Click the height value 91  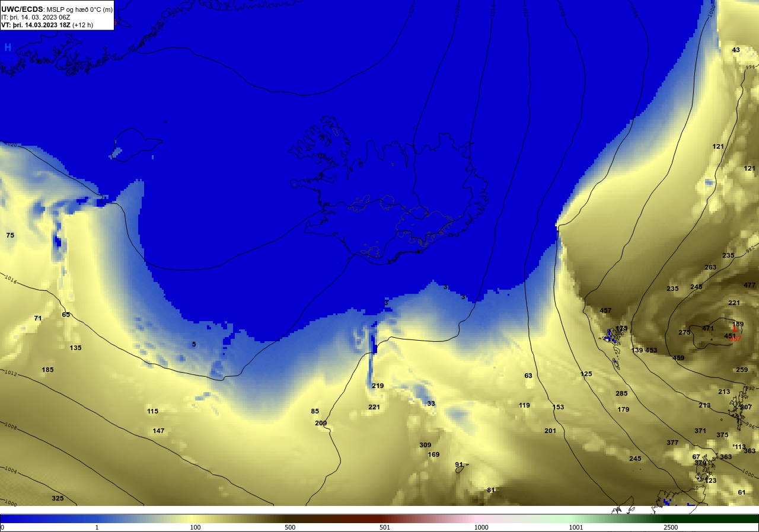tap(459, 464)
